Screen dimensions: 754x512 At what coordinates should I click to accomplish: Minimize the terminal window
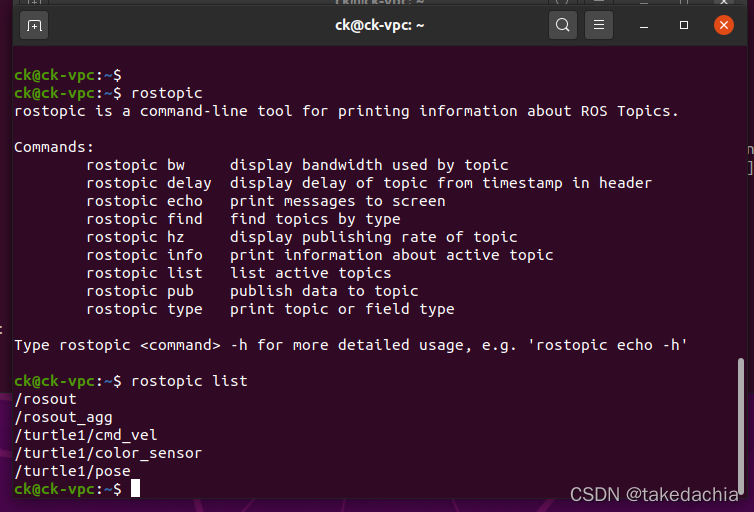pyautogui.click(x=647, y=25)
